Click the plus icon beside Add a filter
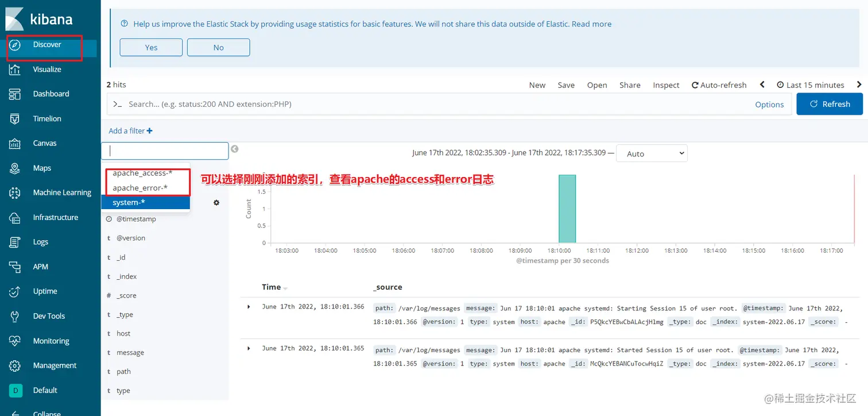 pos(150,131)
